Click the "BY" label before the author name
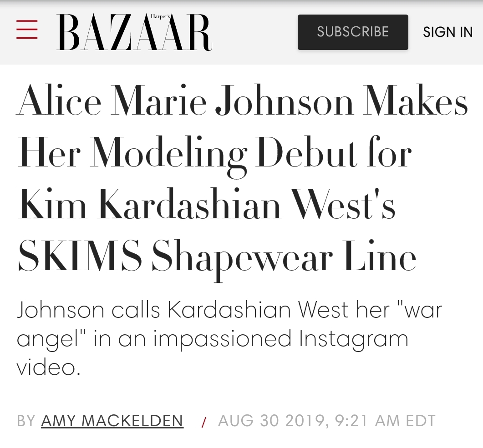Image resolution: width=483 pixels, height=448 pixels. click(26, 421)
